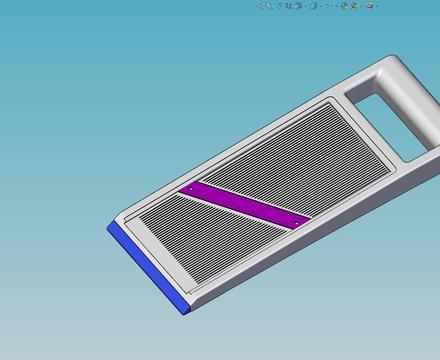This screenshot has height=360, width=440.
Task: Expand the Apply Scene dropdown arrow
Action: tap(362, 6)
